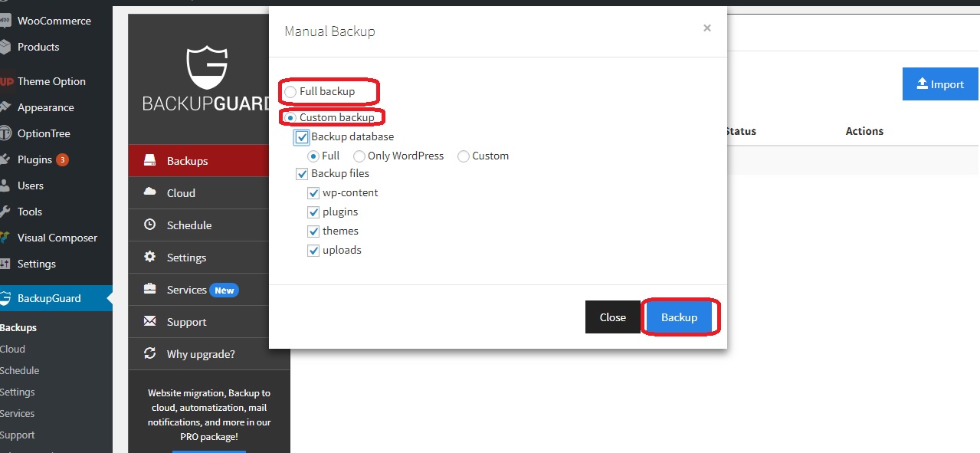Screen dimensions: 980x453
Task: Open the Services submenu link under BackupGuard
Action: (17, 413)
